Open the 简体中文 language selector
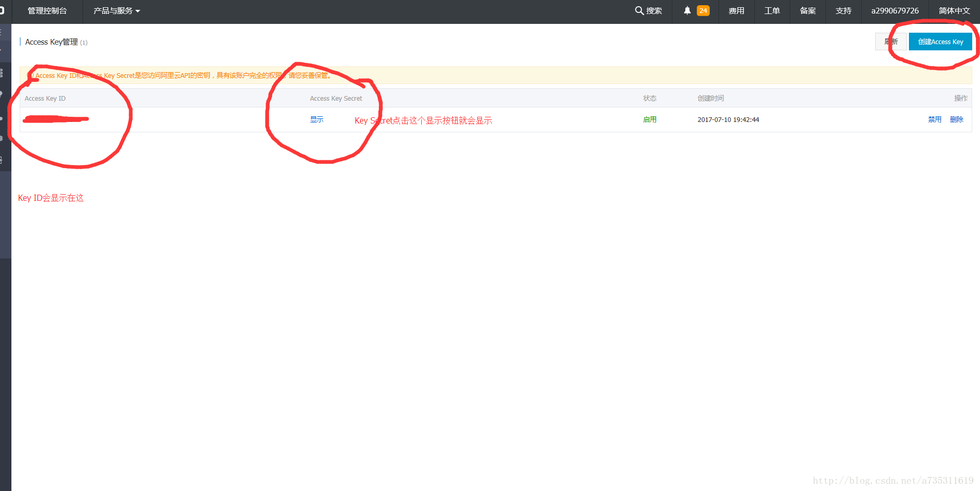The image size is (980, 491). coord(954,11)
